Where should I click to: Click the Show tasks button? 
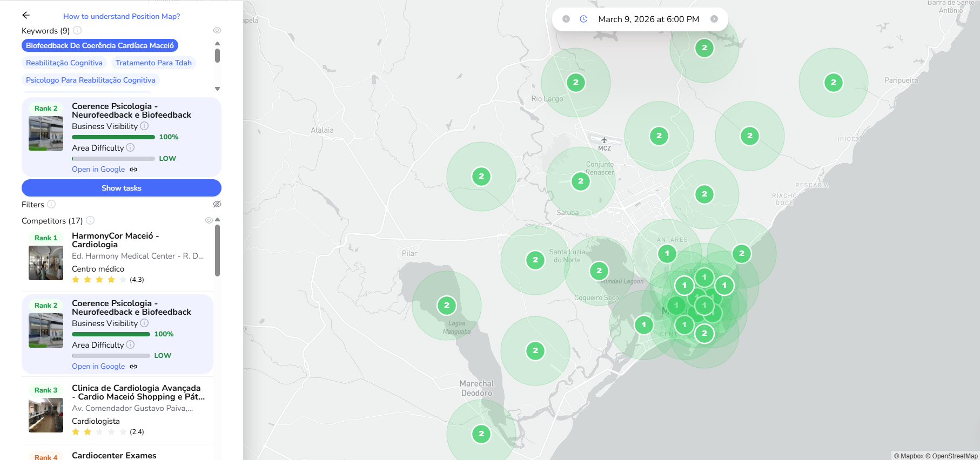coord(122,188)
